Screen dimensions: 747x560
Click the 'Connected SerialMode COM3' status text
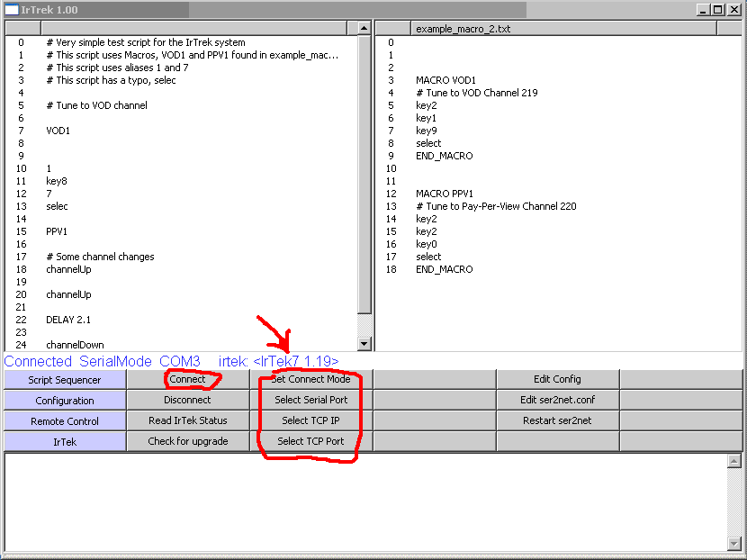click(103, 361)
